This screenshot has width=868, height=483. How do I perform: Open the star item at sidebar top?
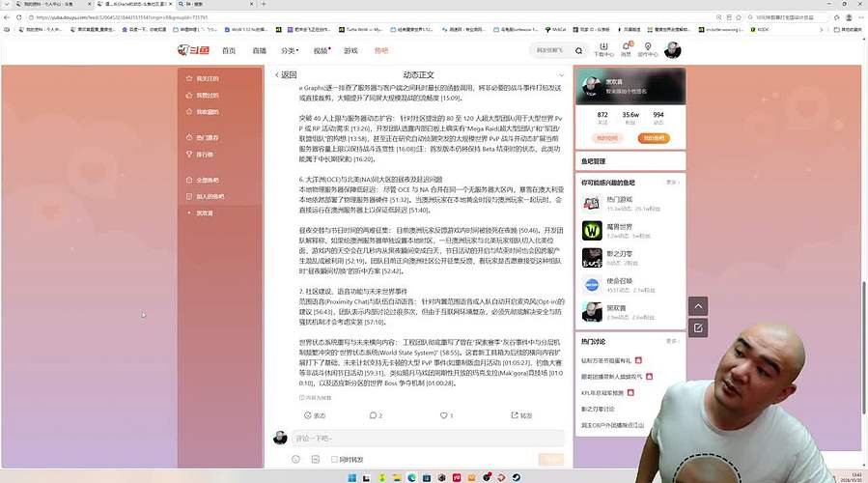point(203,78)
